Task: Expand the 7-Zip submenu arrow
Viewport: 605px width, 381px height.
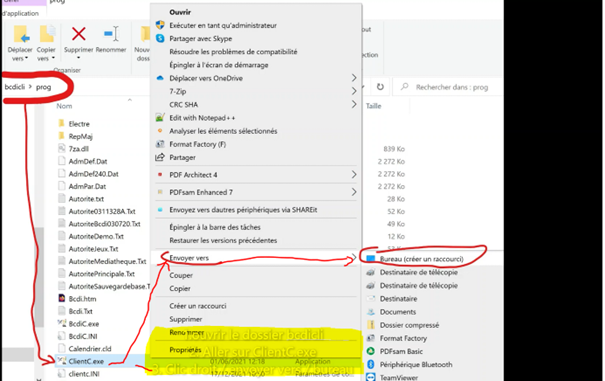Action: pyautogui.click(x=354, y=91)
